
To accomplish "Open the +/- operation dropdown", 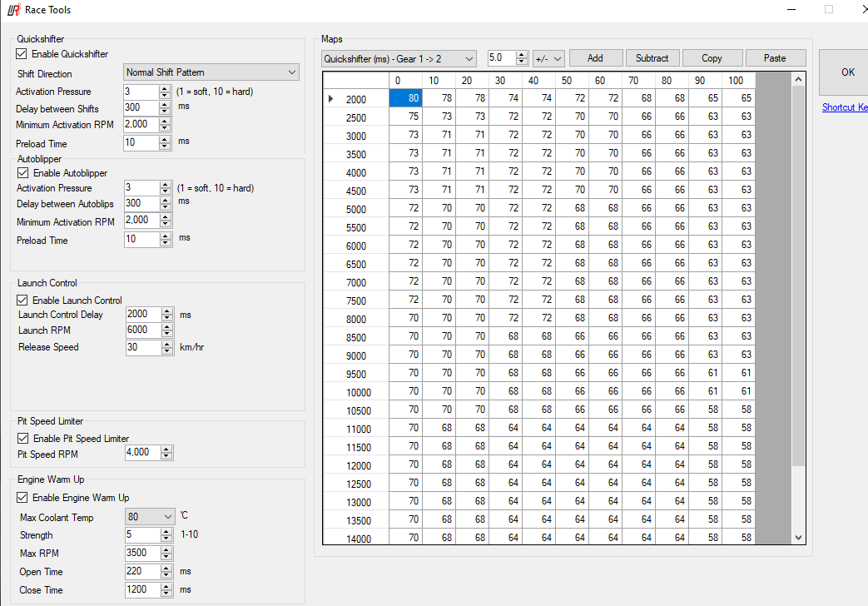I will point(548,58).
